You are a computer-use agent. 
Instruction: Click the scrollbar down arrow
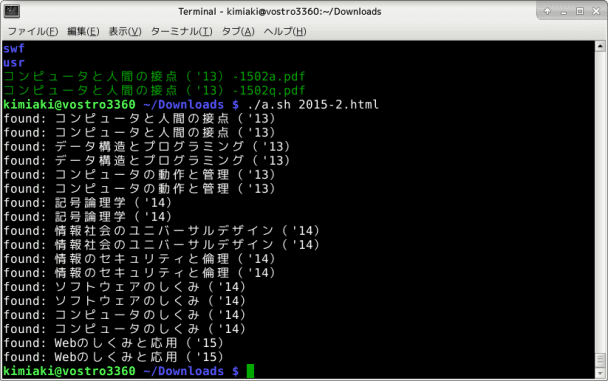tap(600, 373)
